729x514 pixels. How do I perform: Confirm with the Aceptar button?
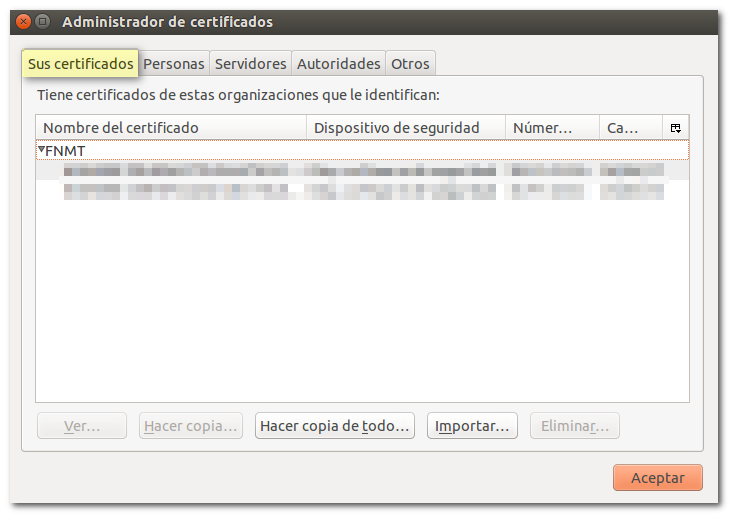coord(658,478)
